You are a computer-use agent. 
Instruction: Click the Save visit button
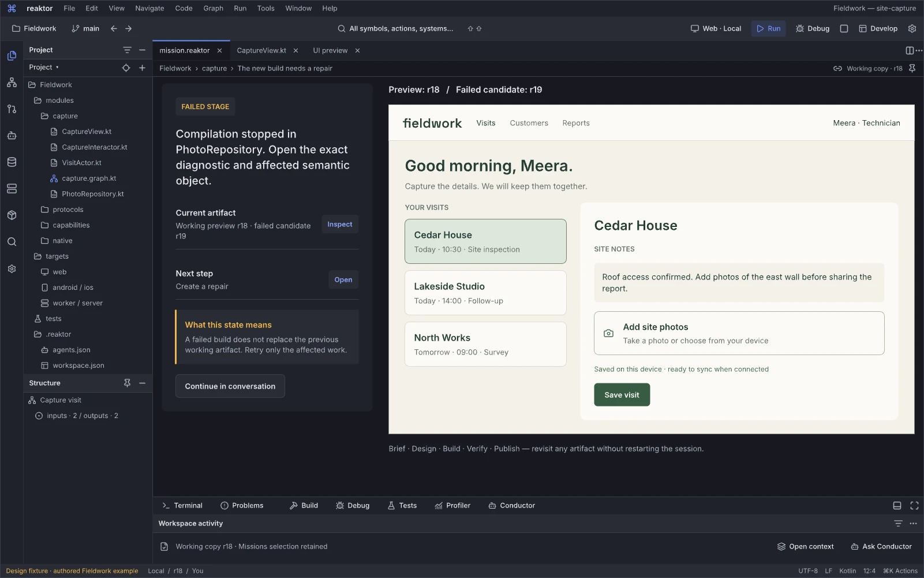(622, 395)
